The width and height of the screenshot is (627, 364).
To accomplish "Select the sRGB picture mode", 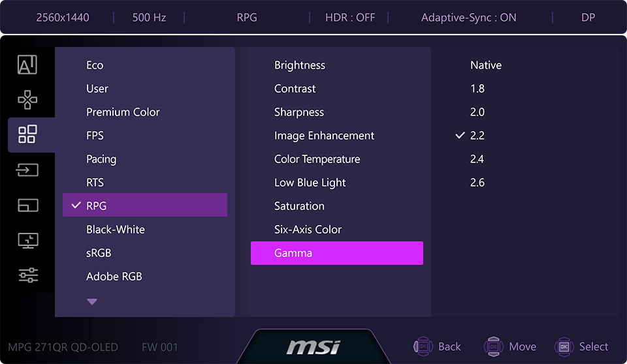I will [99, 253].
